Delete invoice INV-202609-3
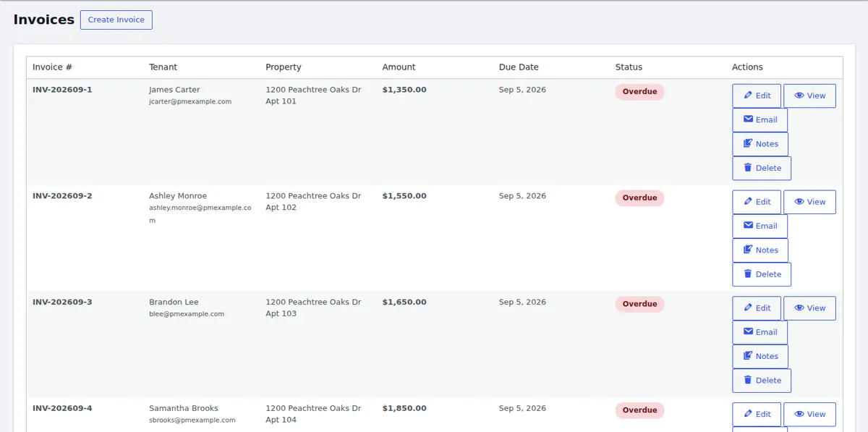The width and height of the screenshot is (868, 432). (x=762, y=381)
